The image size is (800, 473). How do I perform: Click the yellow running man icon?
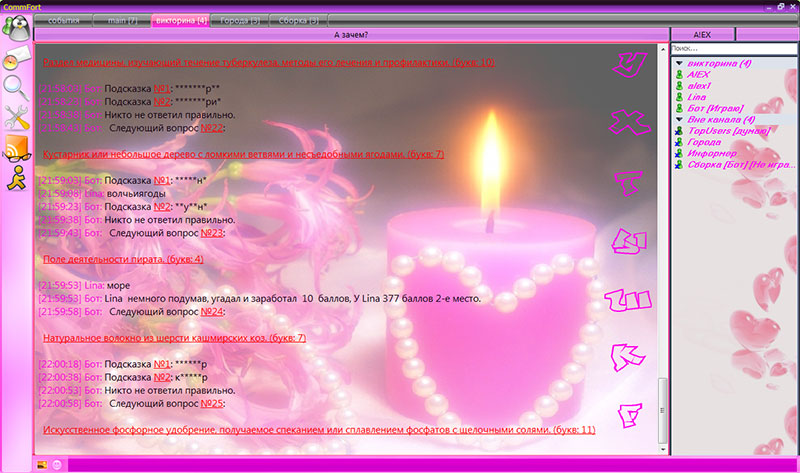pos(15,178)
